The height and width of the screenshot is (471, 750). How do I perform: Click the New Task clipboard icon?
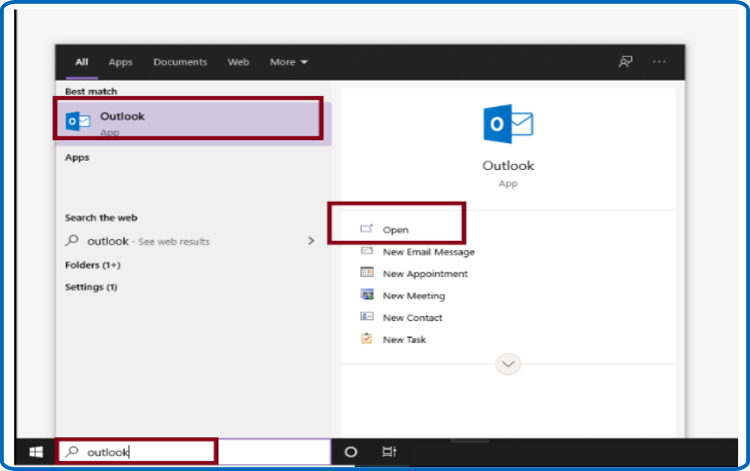click(367, 338)
